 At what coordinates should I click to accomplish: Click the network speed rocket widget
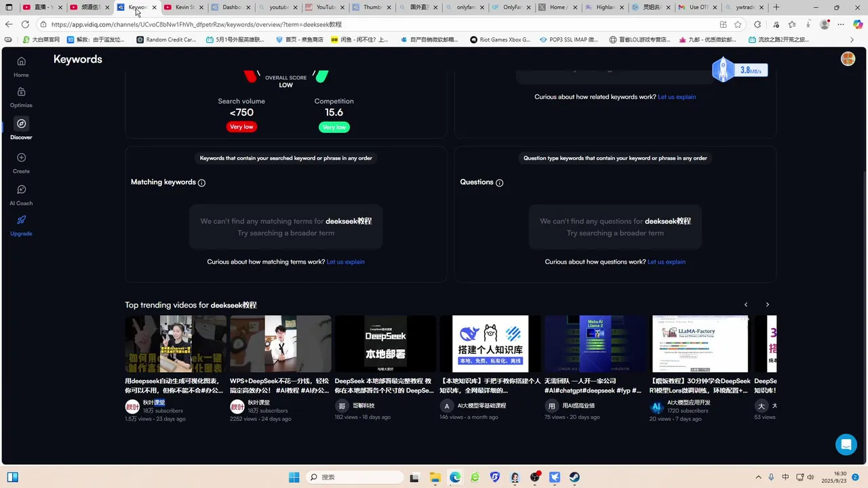click(740, 70)
